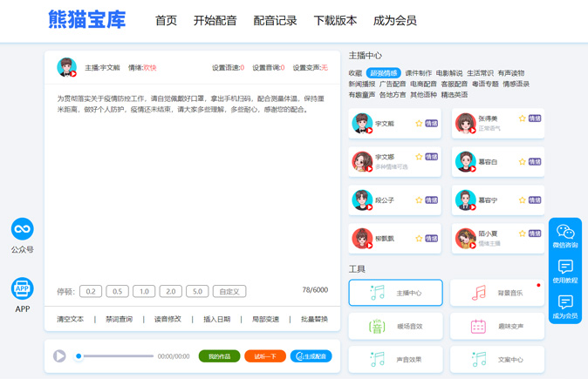
Task: Favorite 慕容白 with the star
Action: (522, 161)
